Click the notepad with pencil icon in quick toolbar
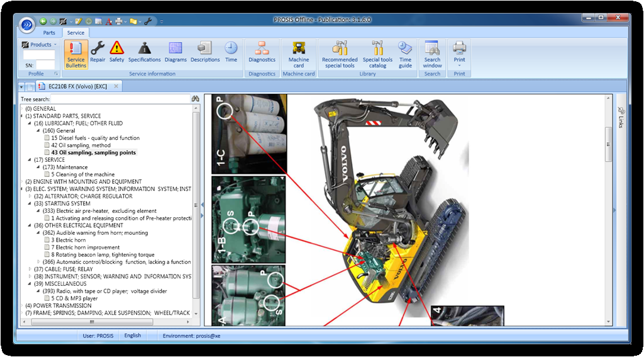644x357 pixels. [x=79, y=21]
